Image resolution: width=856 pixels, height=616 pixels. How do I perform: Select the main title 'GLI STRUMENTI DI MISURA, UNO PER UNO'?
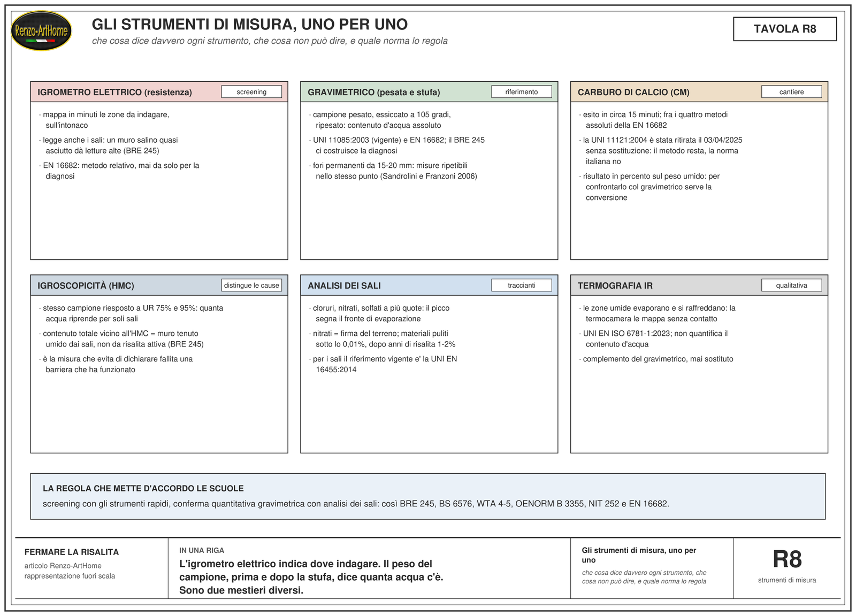(x=250, y=25)
